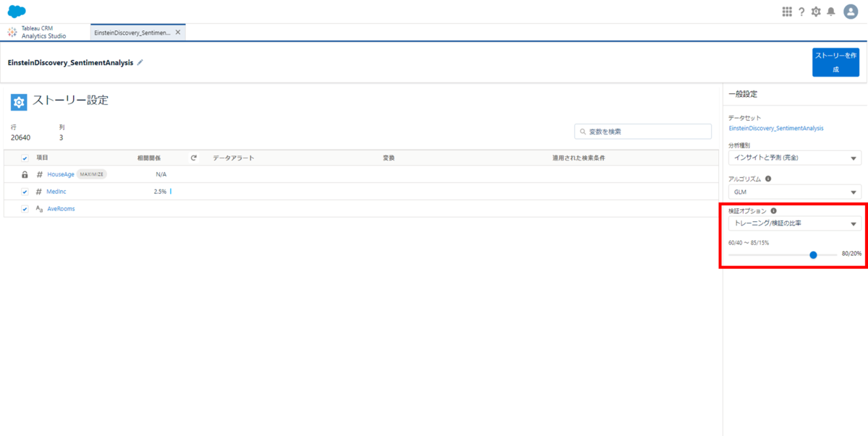Click the Salesforce cloud logo
The width and height of the screenshot is (868, 436).
click(x=17, y=11)
